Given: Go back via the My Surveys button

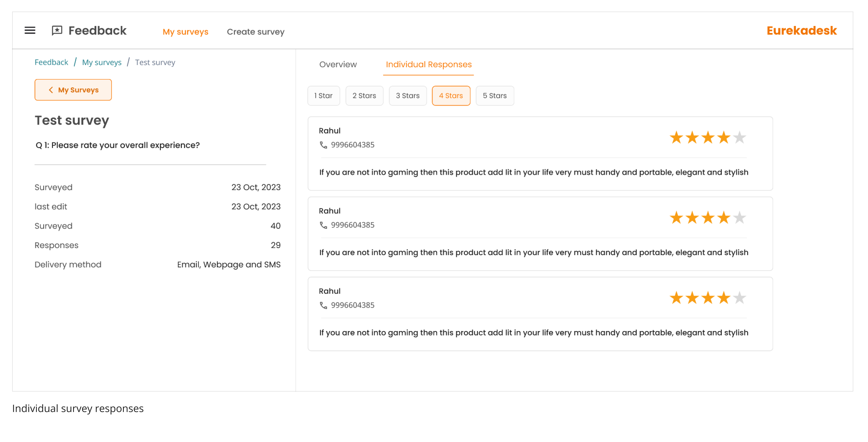Looking at the screenshot, I should point(73,90).
